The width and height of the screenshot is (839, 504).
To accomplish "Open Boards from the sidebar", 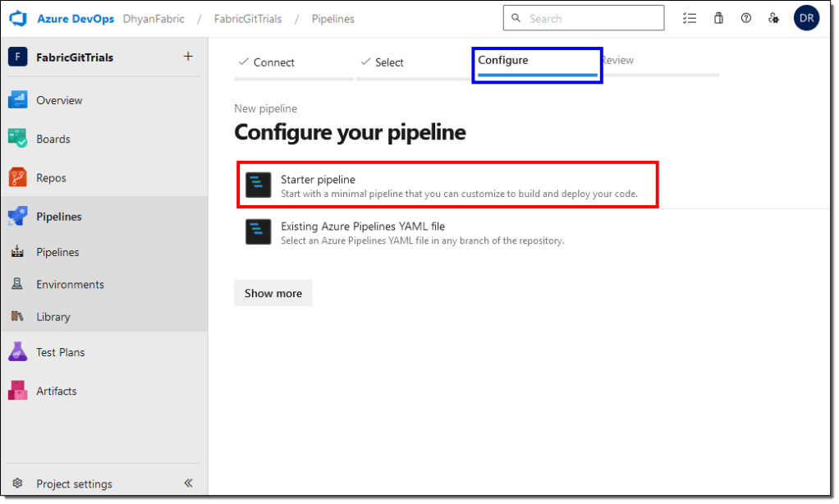I will click(x=53, y=139).
